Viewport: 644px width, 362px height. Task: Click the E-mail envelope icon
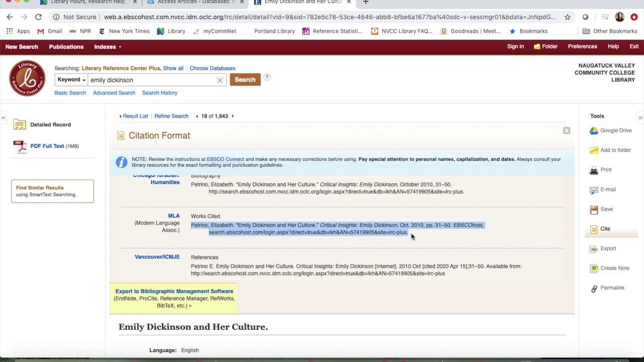pyautogui.click(x=594, y=190)
